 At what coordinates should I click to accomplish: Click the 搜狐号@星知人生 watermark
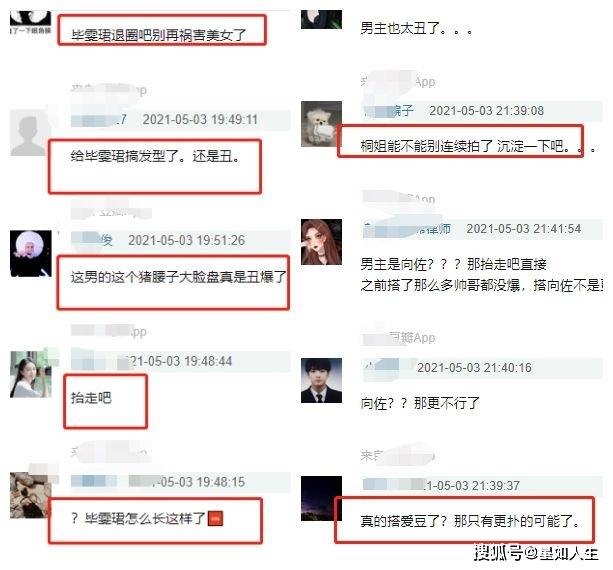point(536,553)
